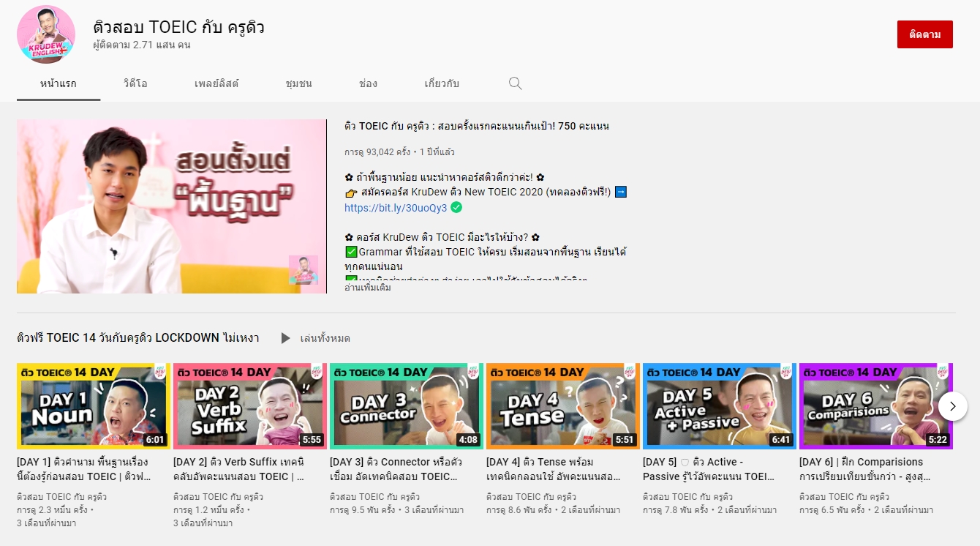Screen dimensions: 980x546
Task: Select the หน้าแรก home tab
Action: [59, 83]
